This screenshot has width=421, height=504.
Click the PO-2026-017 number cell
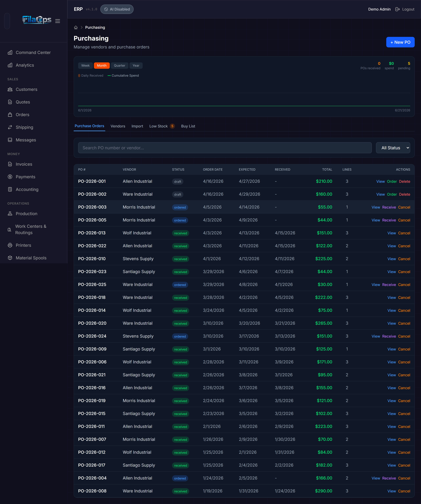(92, 465)
